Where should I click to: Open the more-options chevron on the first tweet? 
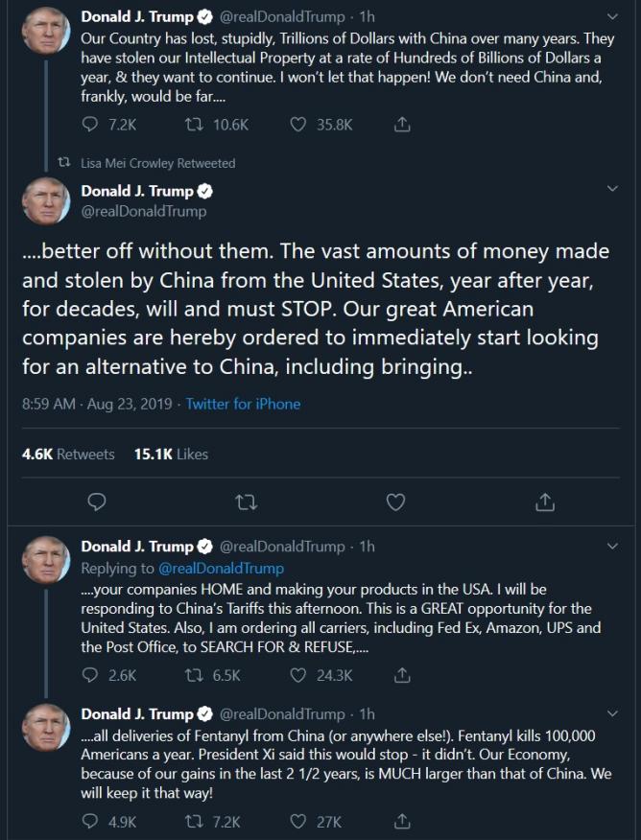[x=613, y=17]
